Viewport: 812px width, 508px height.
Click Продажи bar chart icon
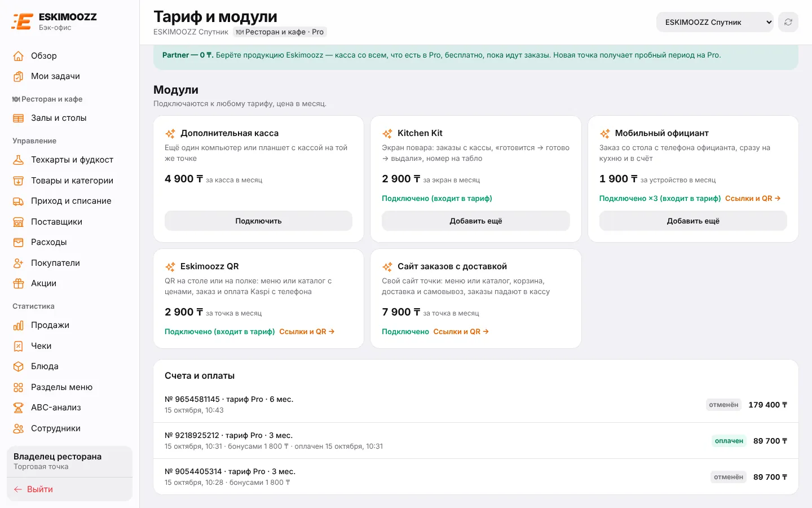[x=19, y=325]
